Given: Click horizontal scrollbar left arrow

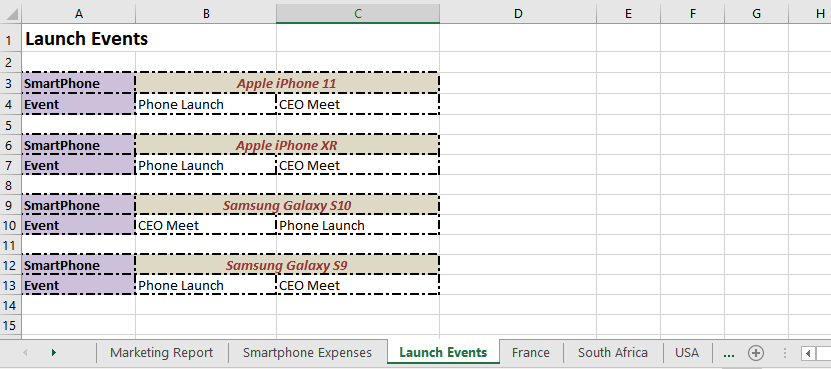Looking at the screenshot, I should [x=808, y=353].
